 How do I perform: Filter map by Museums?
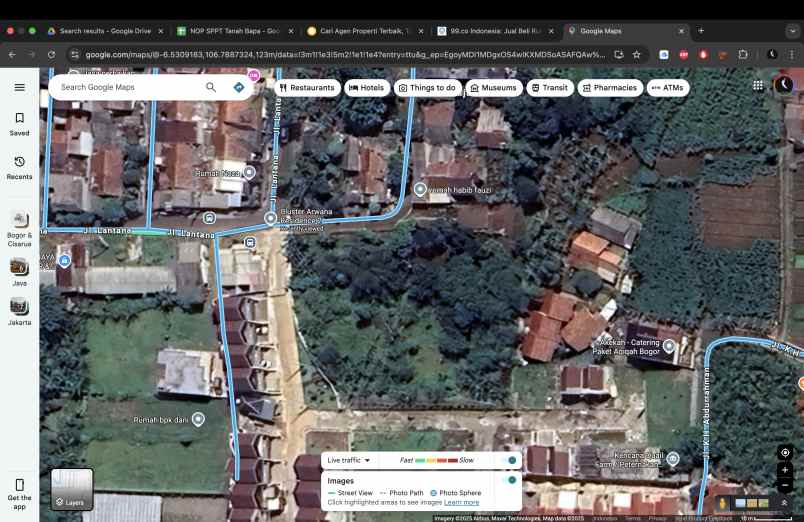pyautogui.click(x=494, y=88)
